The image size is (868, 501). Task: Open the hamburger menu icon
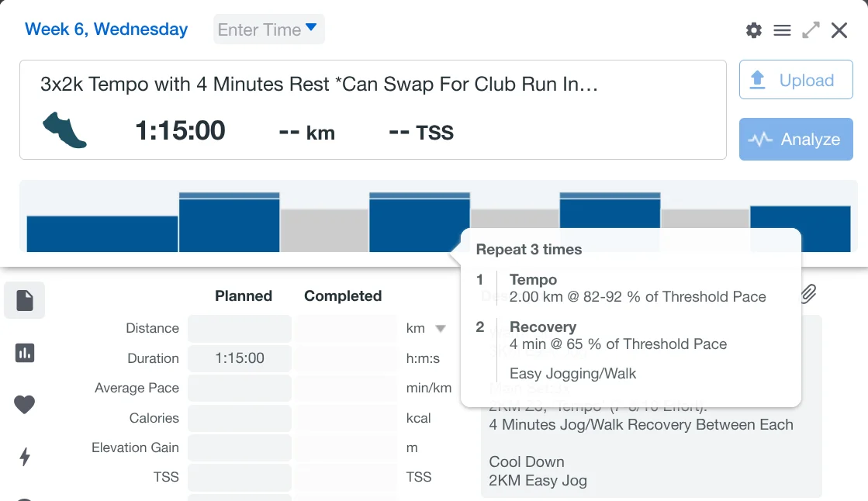pyautogui.click(x=783, y=30)
